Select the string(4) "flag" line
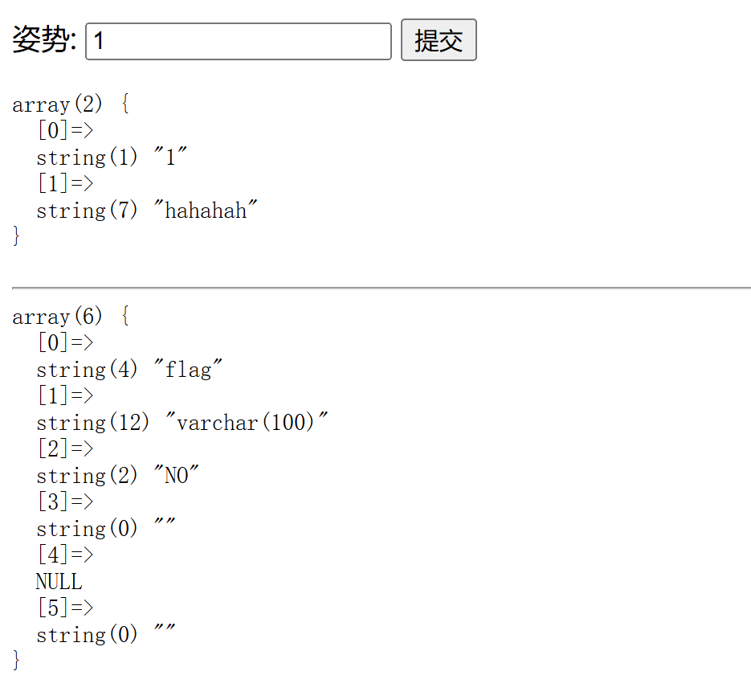751x700 pixels. coord(129,370)
